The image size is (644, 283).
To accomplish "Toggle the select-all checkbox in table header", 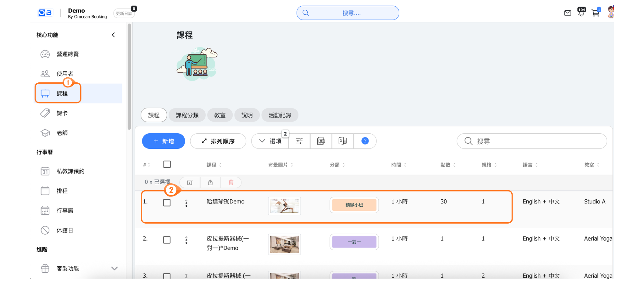I will click(x=167, y=164).
